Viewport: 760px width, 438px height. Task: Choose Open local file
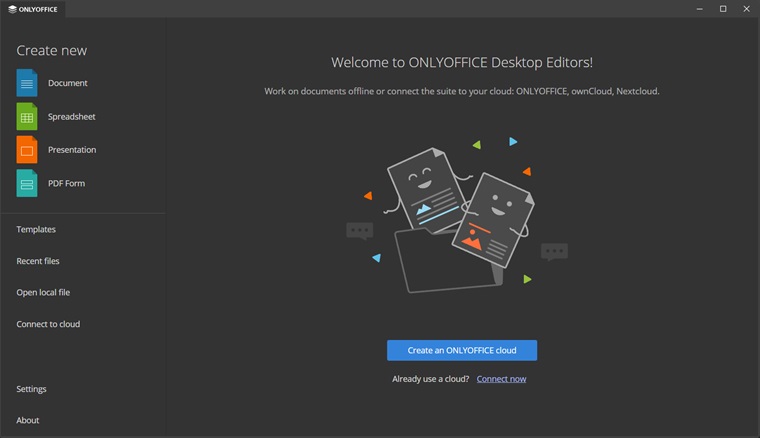point(43,293)
